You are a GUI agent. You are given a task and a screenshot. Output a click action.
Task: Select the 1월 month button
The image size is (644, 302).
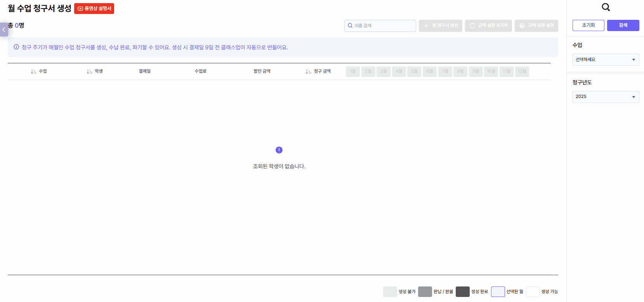(x=353, y=72)
